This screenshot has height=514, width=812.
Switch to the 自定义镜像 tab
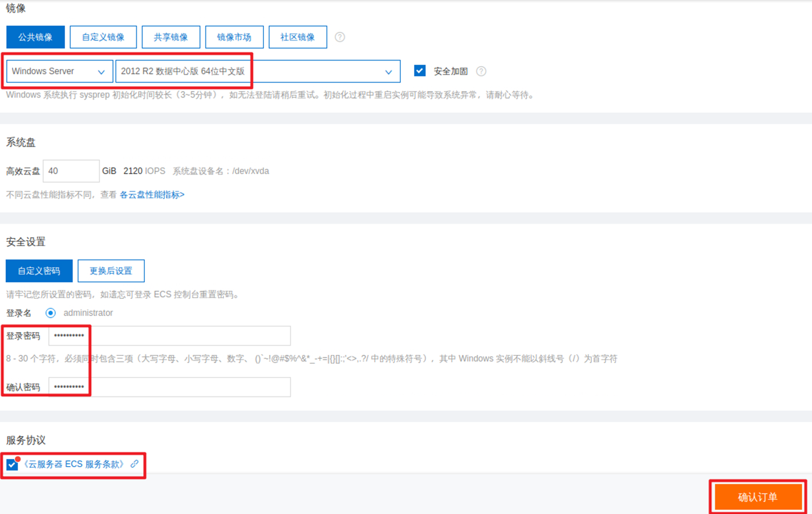pyautogui.click(x=103, y=37)
